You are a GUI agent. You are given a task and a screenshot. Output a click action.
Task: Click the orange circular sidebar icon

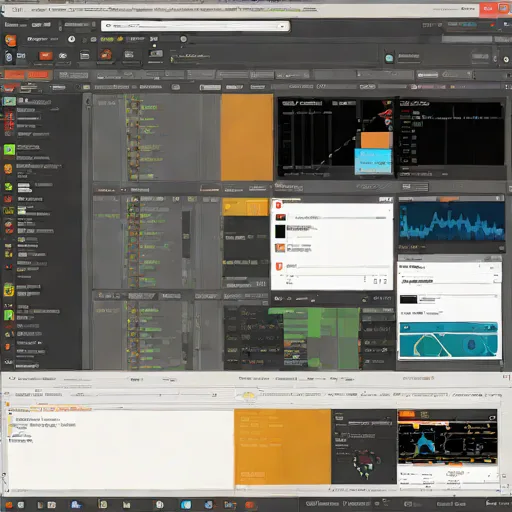point(8,169)
